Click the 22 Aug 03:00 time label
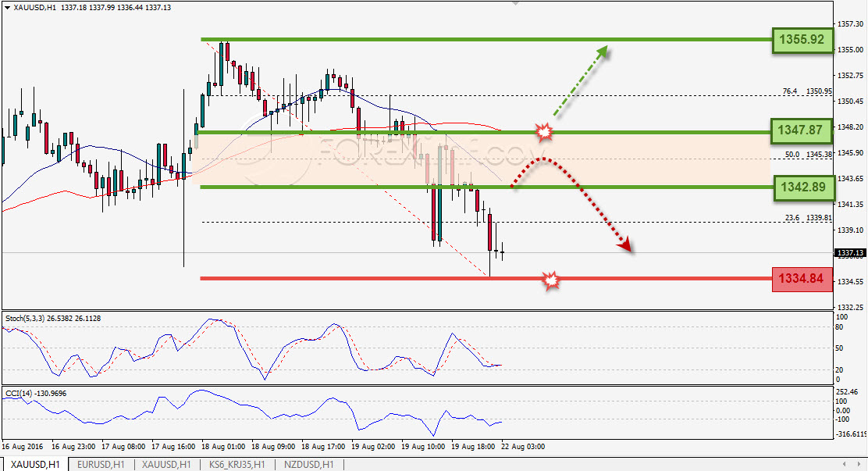This screenshot has height=471, width=868. (x=523, y=447)
